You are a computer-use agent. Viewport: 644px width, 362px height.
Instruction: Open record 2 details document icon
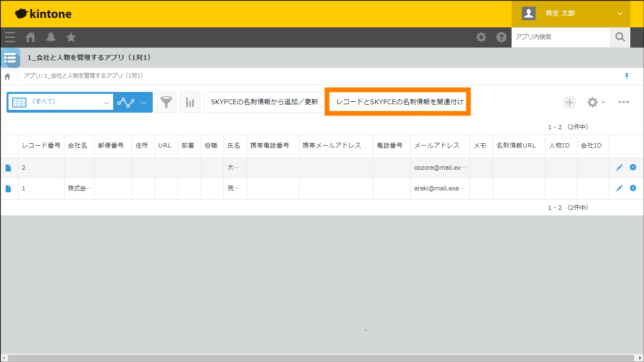coord(8,168)
